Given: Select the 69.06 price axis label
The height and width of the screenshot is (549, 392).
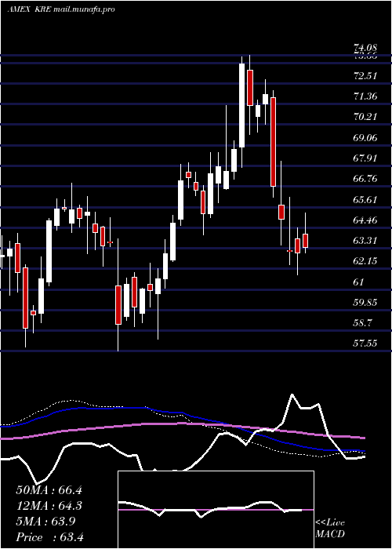Looking at the screenshot, I should click(x=365, y=137).
